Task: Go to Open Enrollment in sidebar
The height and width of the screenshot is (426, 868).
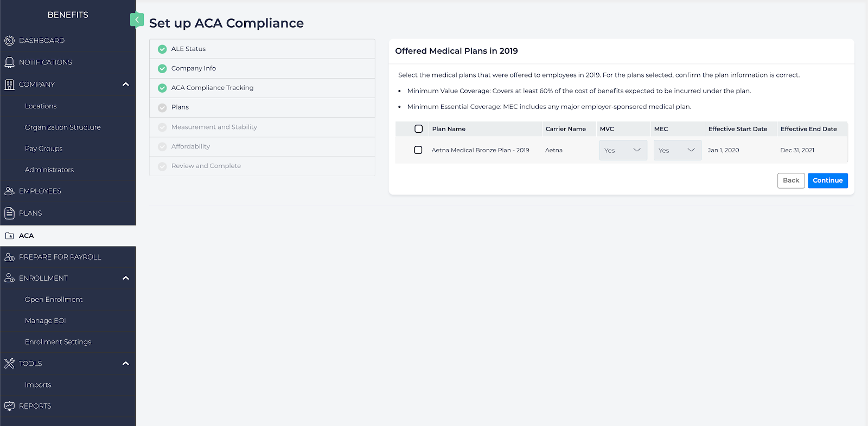Action: (54, 299)
